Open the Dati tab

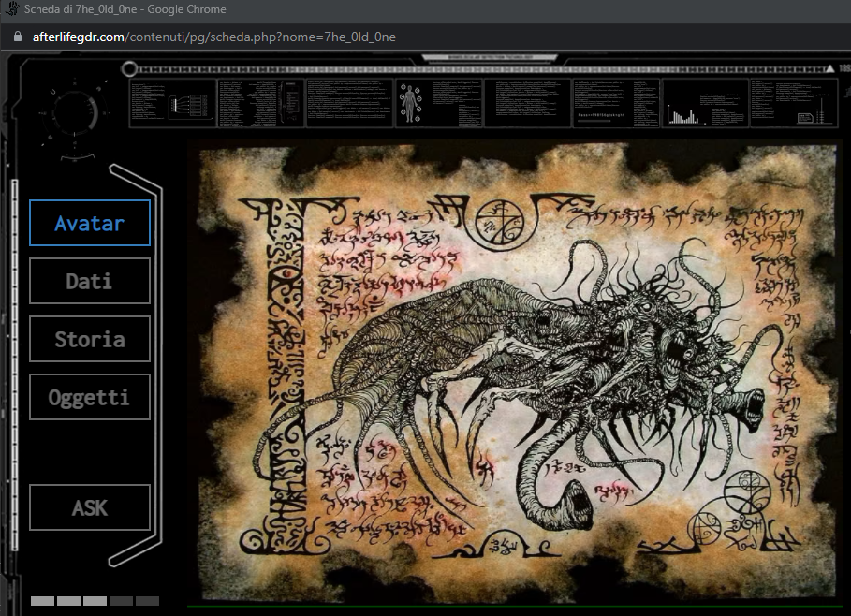click(90, 281)
